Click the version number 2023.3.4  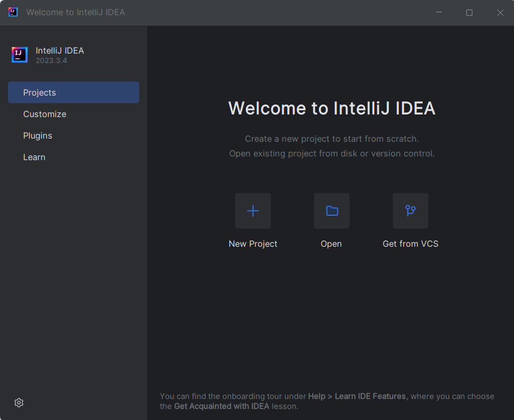[52, 60]
